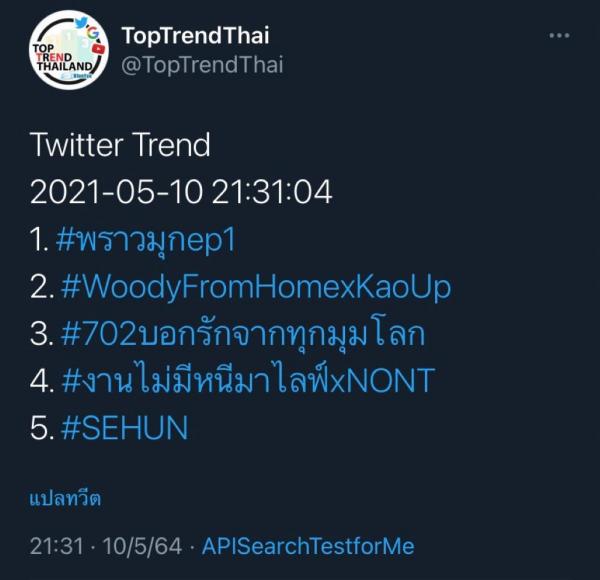The height and width of the screenshot is (580, 600).
Task: Open the #SEHUN hashtag
Action: click(x=124, y=427)
